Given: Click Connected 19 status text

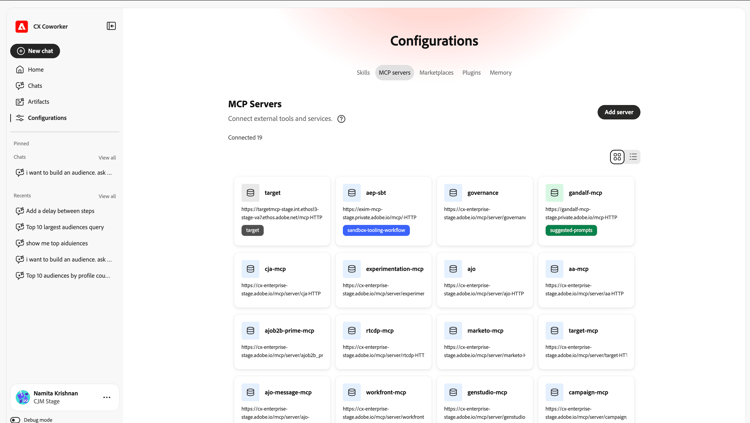Looking at the screenshot, I should pos(245,138).
